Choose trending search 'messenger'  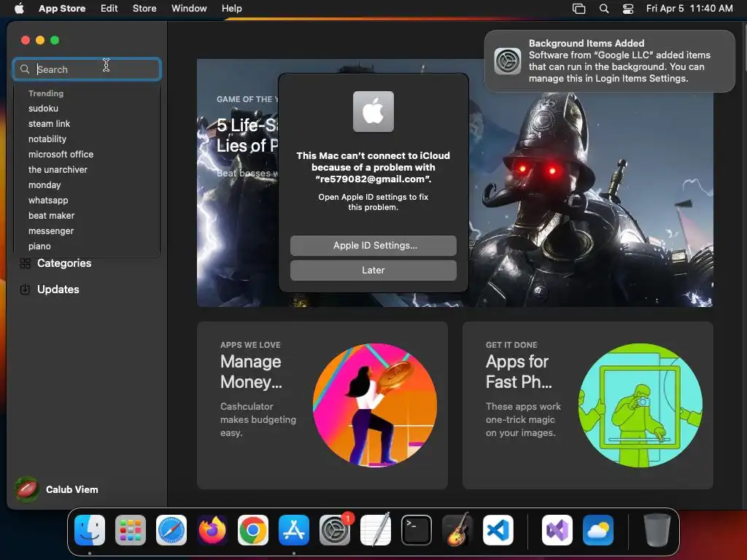51,230
